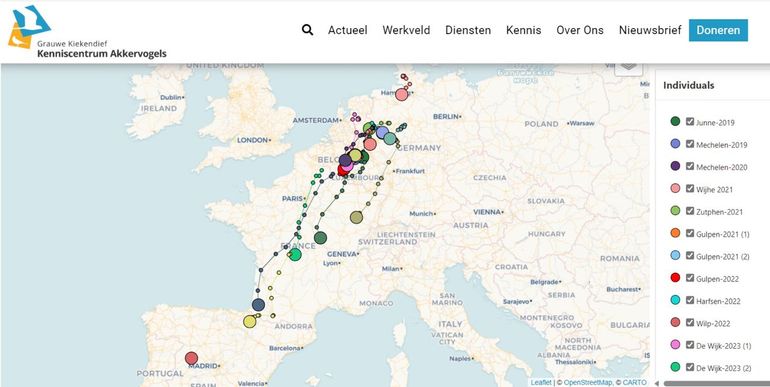
Task: Click the Harfsen-2022 cyan swatch
Action: (x=675, y=300)
